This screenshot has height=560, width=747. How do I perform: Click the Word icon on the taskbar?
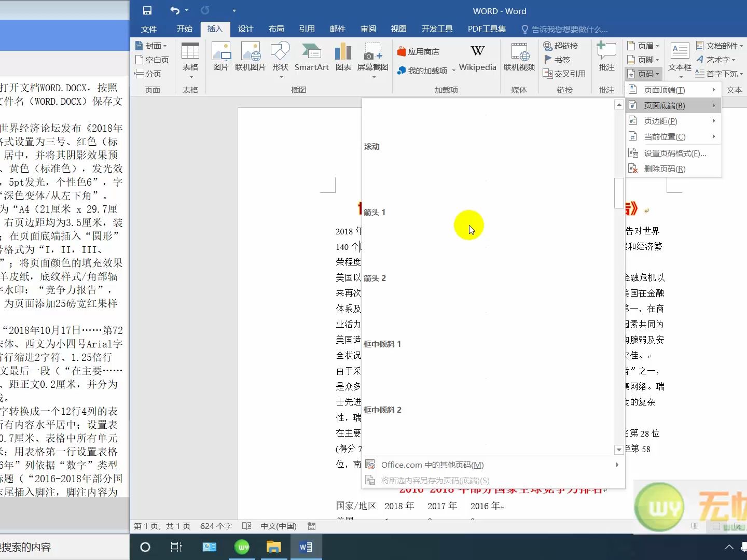[306, 547]
